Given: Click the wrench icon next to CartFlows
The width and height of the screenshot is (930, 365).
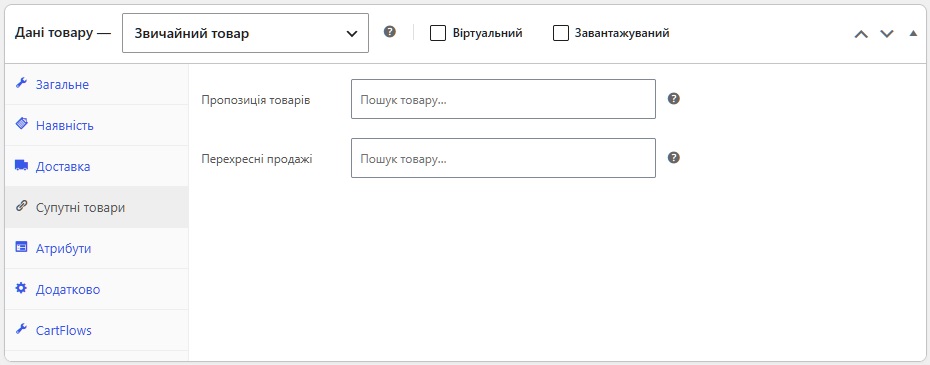Looking at the screenshot, I should (x=21, y=329).
